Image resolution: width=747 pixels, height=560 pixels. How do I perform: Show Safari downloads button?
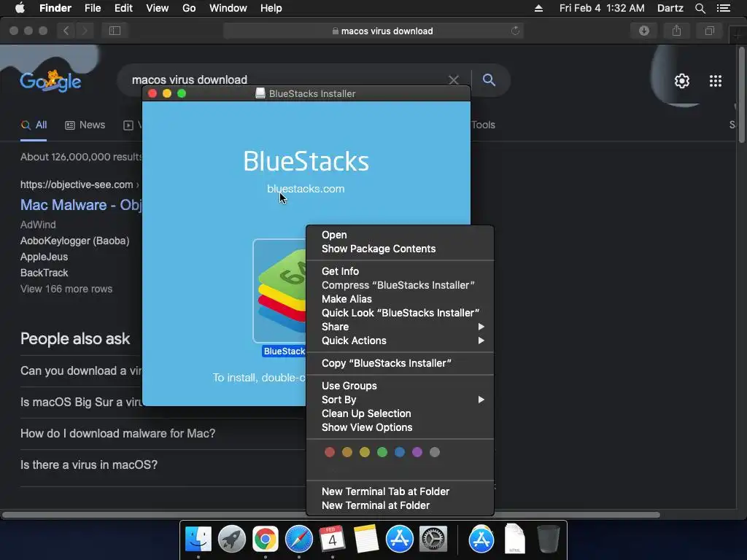click(x=643, y=31)
